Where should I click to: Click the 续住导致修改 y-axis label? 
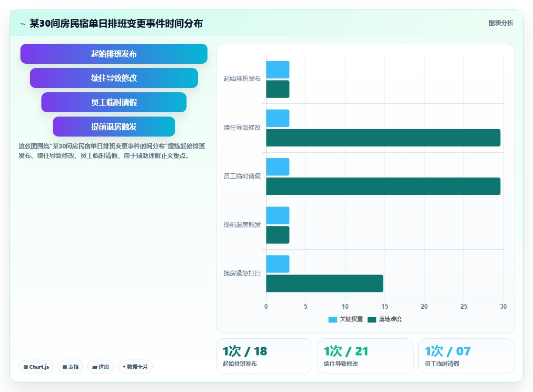point(242,127)
